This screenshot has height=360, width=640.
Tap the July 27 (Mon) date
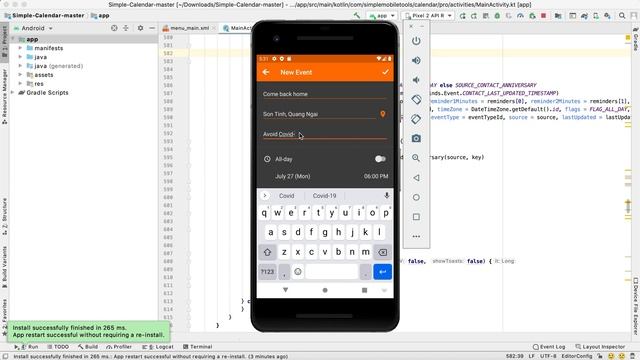pos(293,176)
